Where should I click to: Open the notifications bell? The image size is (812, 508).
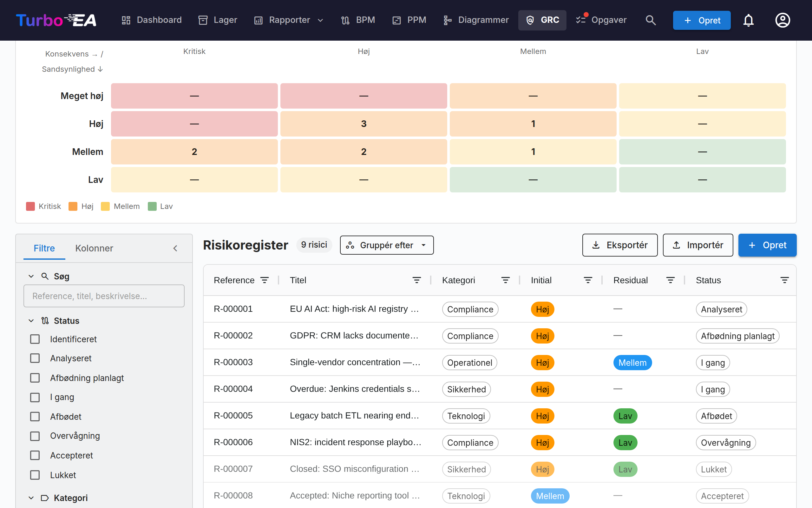point(748,20)
